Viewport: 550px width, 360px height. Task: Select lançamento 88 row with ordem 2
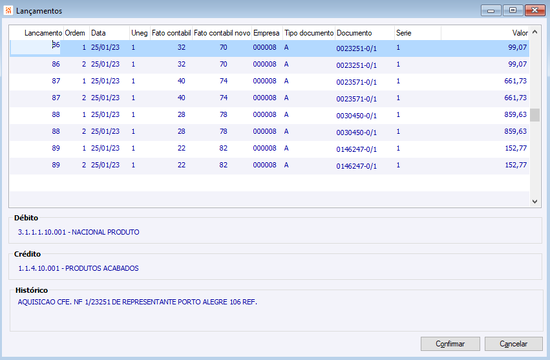[269, 132]
